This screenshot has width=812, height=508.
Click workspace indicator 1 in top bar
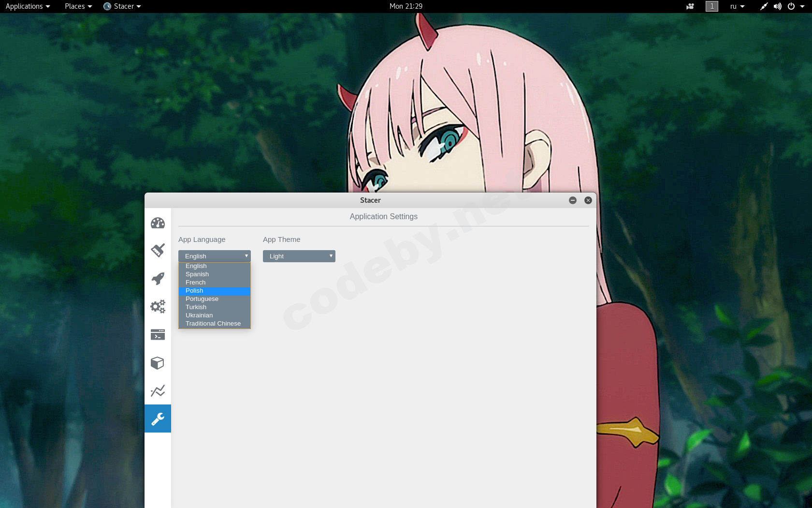point(712,6)
